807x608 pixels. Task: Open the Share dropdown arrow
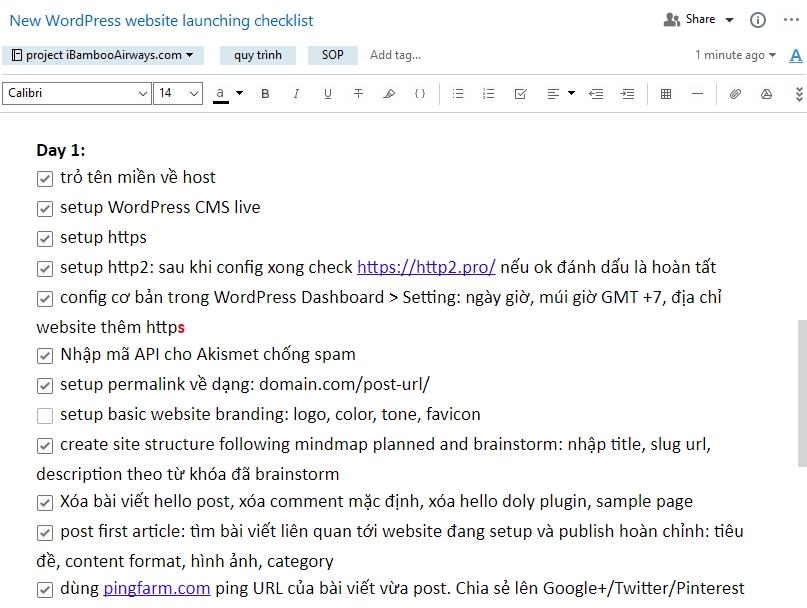click(x=729, y=20)
